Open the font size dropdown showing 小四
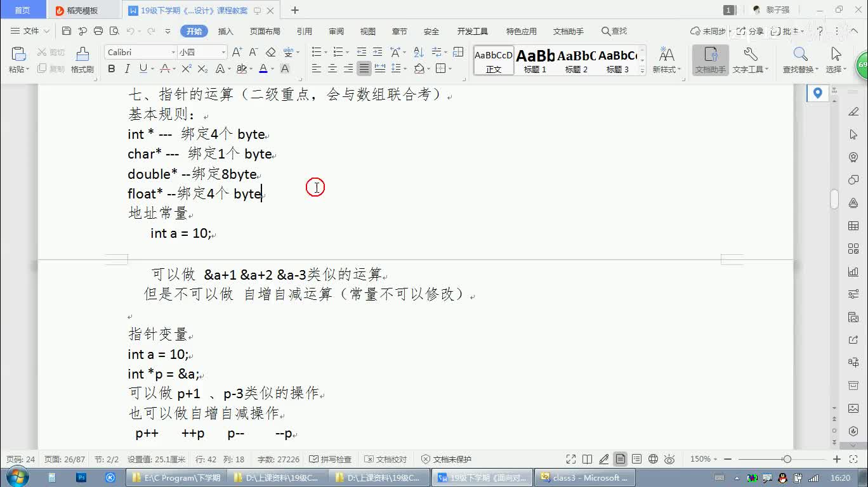Image resolution: width=868 pixels, height=487 pixels. tap(223, 52)
